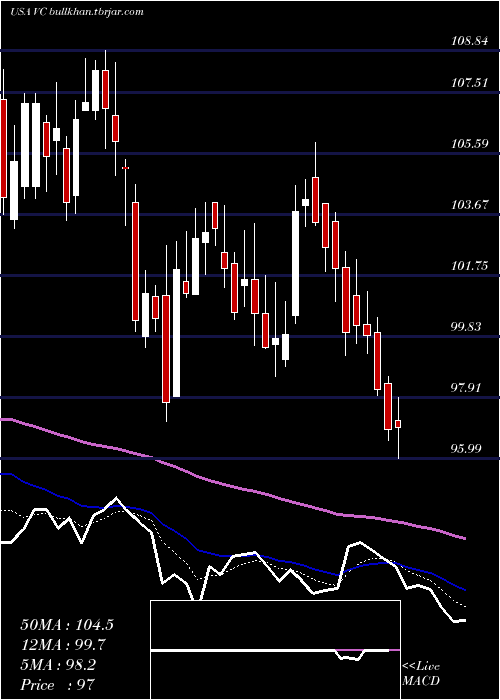
Task: Click the <<Live MACD label
Action: click(421, 674)
